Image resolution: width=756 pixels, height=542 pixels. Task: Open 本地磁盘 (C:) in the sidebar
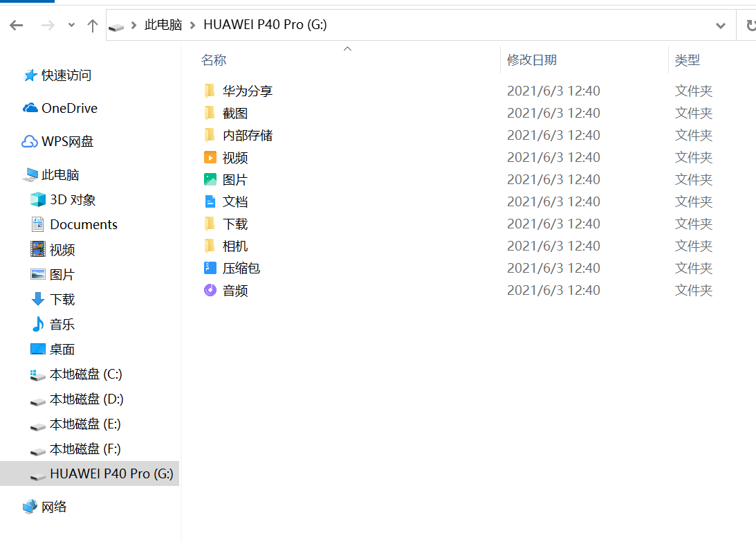(86, 374)
